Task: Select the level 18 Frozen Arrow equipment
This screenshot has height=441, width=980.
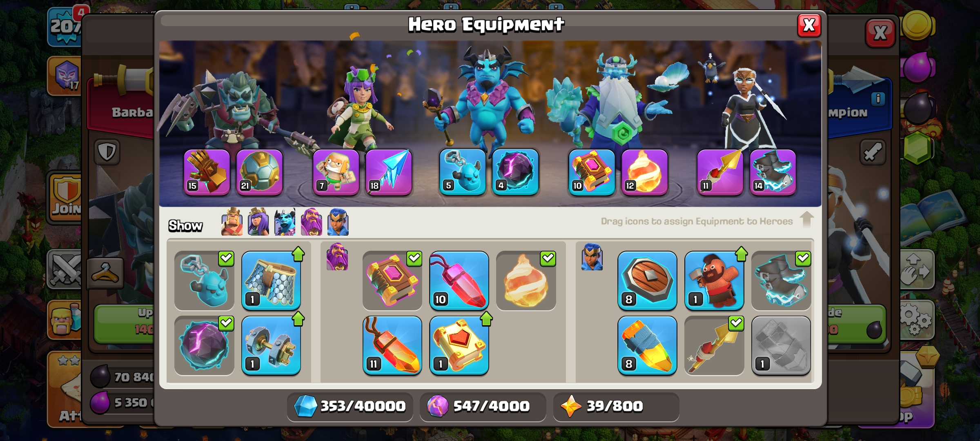Action: click(389, 172)
